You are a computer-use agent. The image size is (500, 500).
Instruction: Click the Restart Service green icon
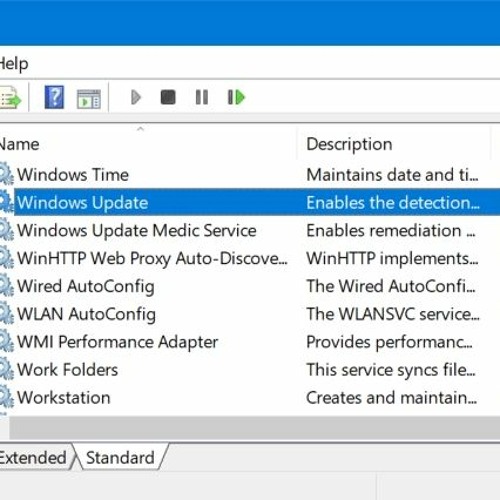pyautogui.click(x=236, y=97)
